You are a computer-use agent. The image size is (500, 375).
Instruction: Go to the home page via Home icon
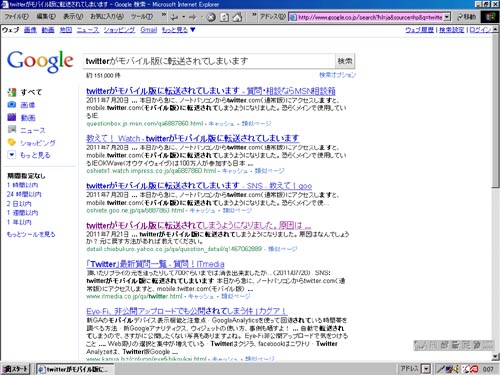coord(237,17)
